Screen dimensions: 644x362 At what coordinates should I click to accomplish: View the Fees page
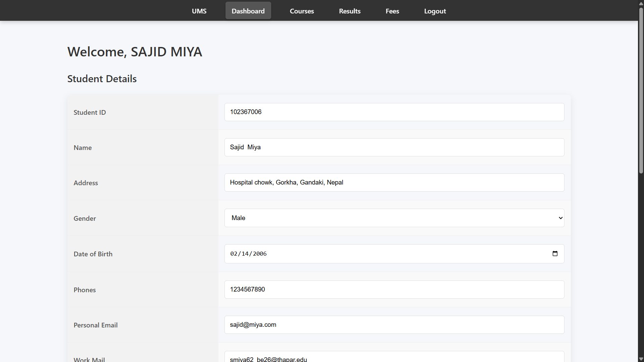click(x=392, y=11)
